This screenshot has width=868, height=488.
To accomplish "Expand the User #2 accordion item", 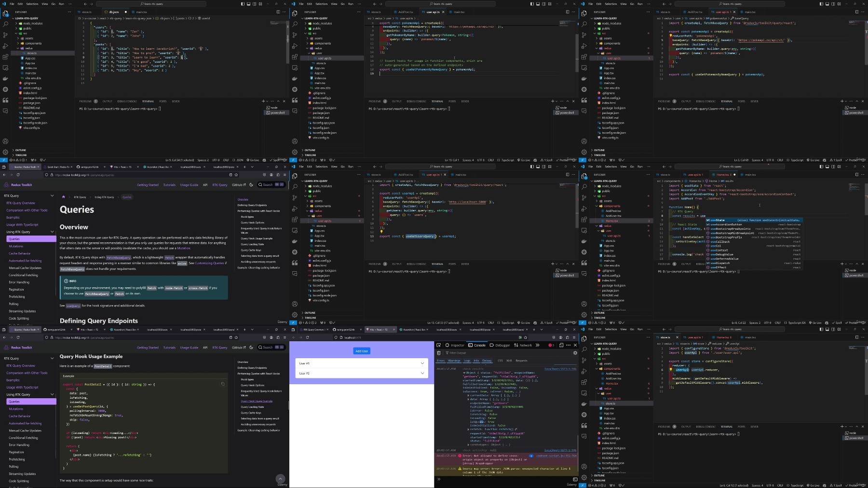I will click(x=361, y=373).
